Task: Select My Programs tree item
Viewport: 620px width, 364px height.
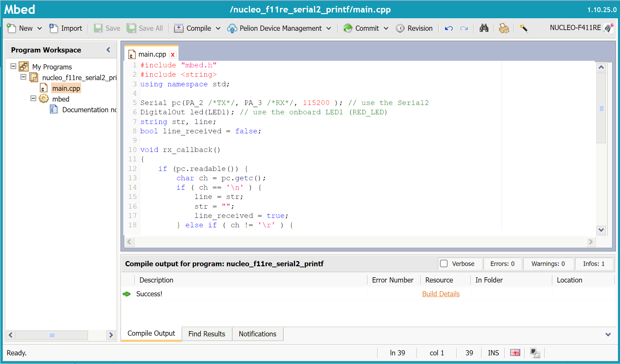Action: point(52,67)
